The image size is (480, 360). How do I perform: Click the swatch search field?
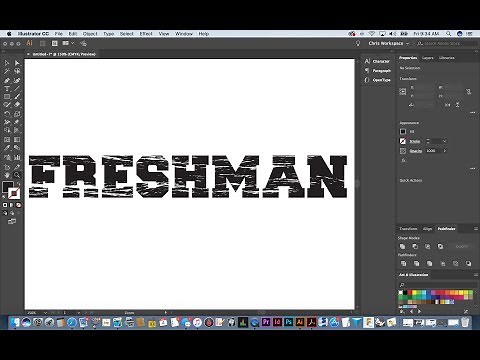(x=437, y=285)
